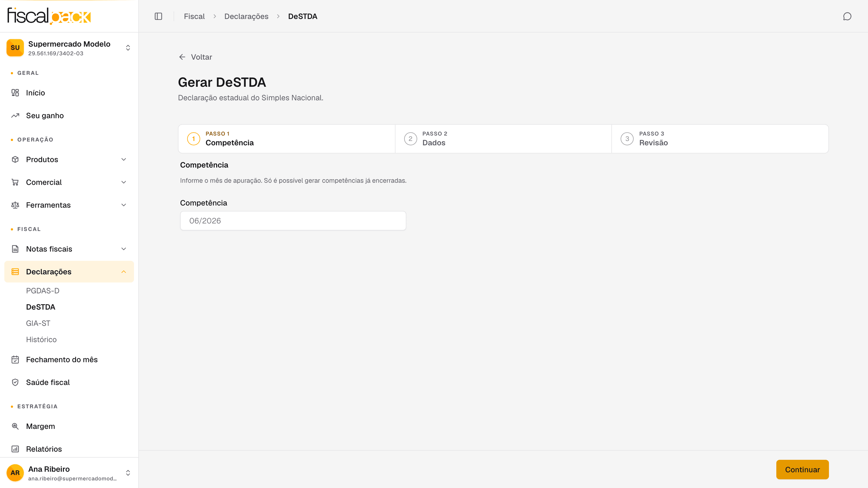This screenshot has height=488, width=868.
Task: Click the SU company avatar
Action: (x=15, y=48)
